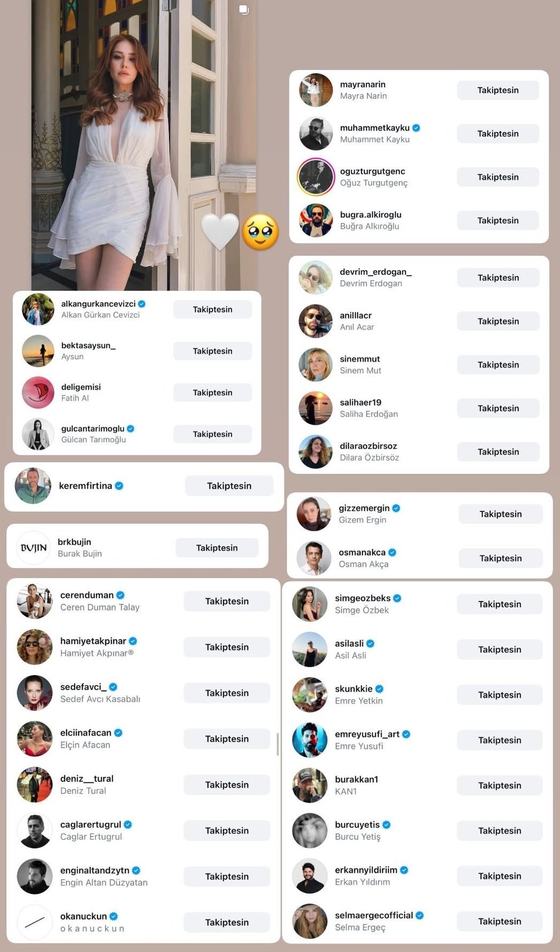Tap the pleading-face emoji sticker
The height and width of the screenshot is (952, 560).
click(x=260, y=232)
